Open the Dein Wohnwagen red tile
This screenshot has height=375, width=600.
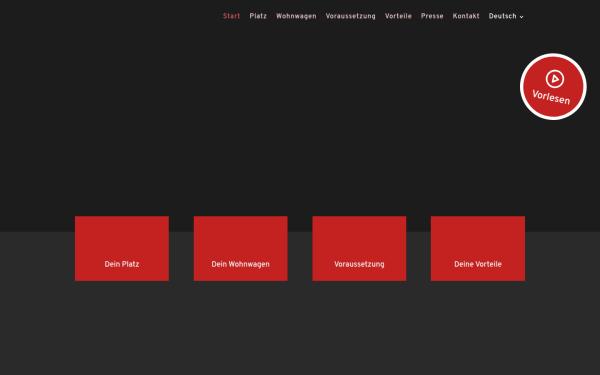point(240,248)
